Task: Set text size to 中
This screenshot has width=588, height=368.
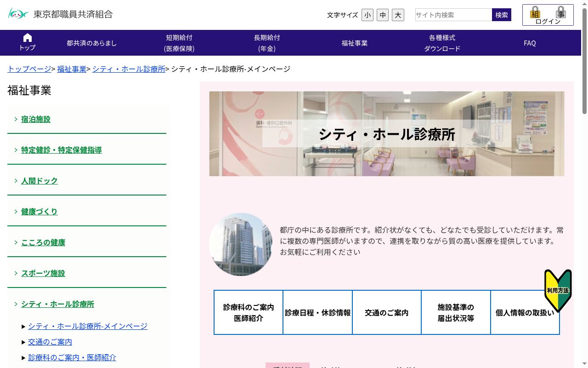Action: [x=383, y=15]
